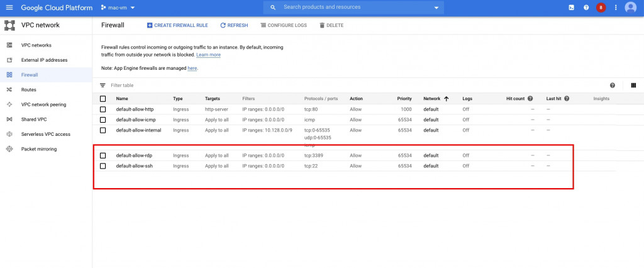The height and width of the screenshot is (268, 644).
Task: Sort by the Priority column header
Action: click(x=404, y=99)
